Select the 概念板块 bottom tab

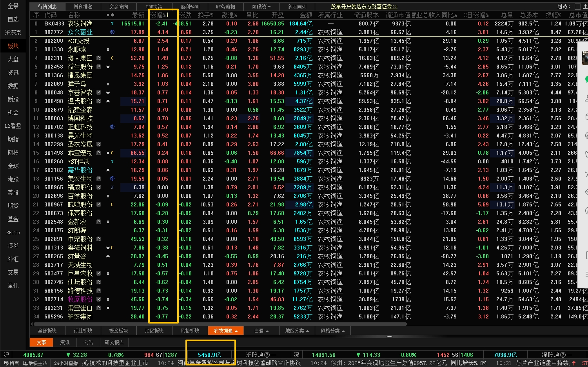(118, 331)
